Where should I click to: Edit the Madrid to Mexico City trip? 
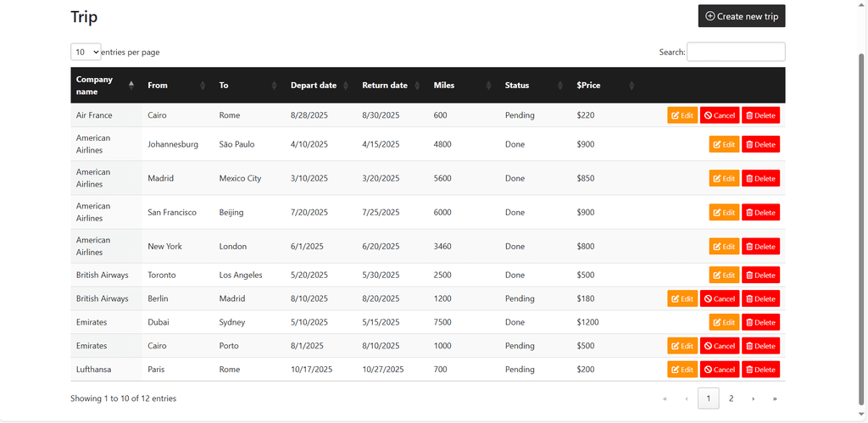tap(724, 178)
